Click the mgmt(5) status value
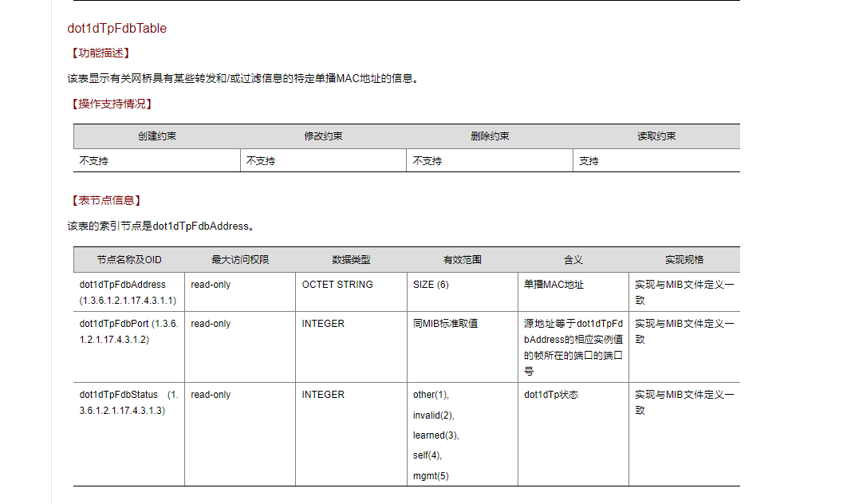Screen dimensions: 851x504 (431, 476)
